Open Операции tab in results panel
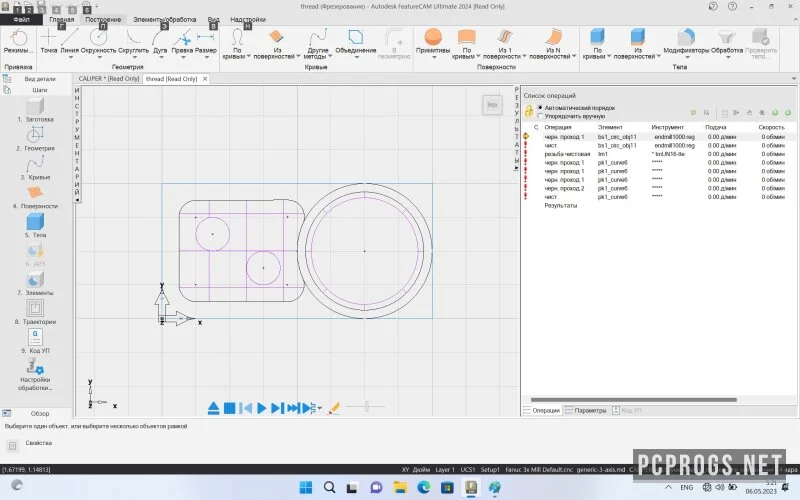 point(541,410)
